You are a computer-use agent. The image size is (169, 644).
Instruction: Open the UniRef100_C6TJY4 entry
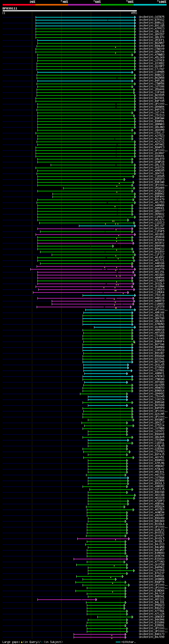click(152, 113)
